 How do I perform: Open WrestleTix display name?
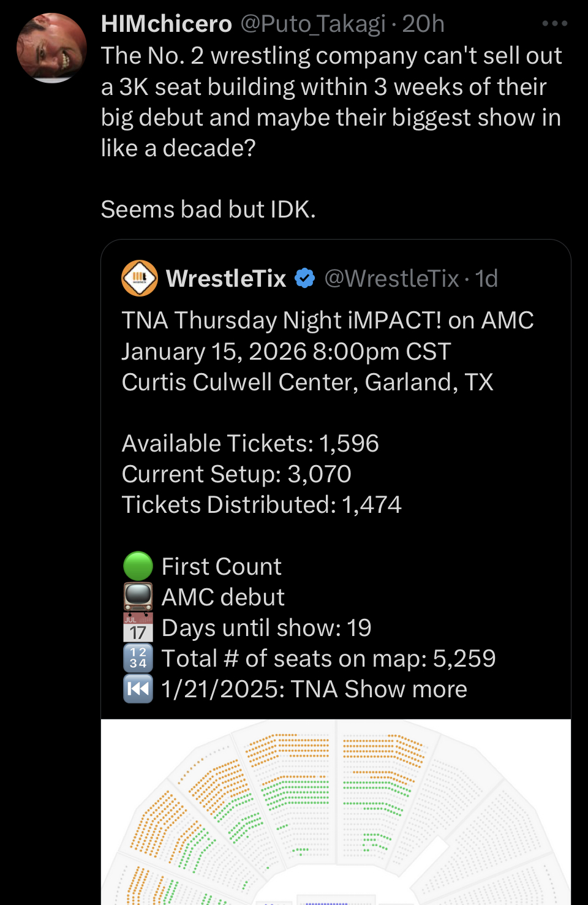226,279
